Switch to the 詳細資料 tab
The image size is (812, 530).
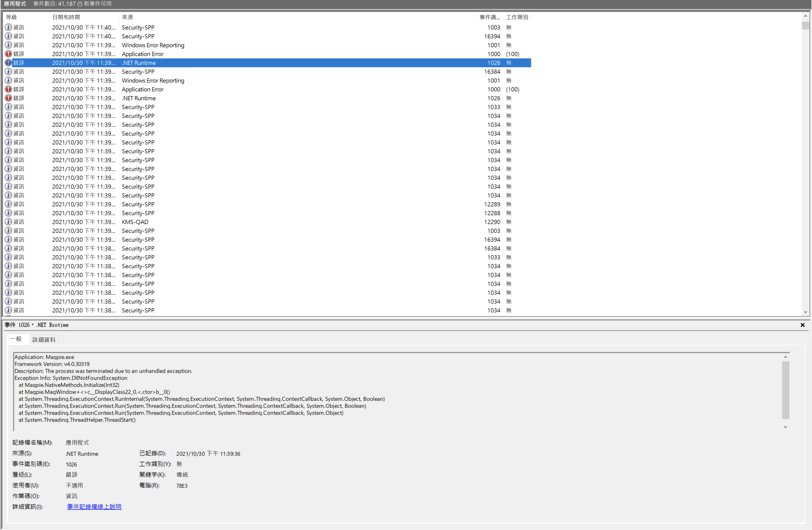click(44, 340)
